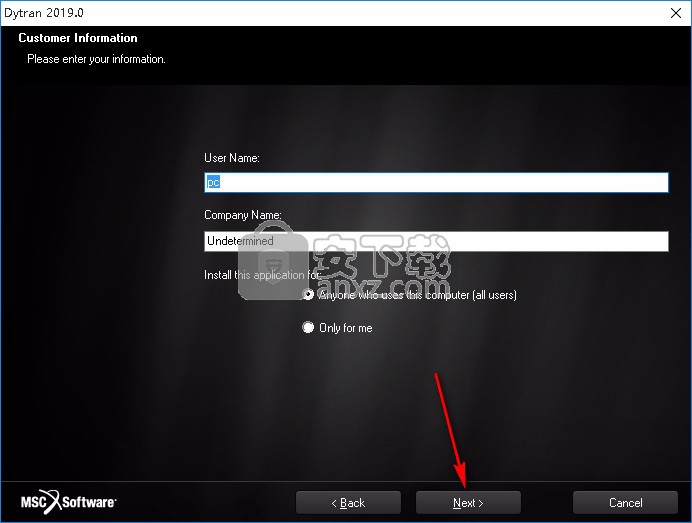Click the Next button to continue

468,503
